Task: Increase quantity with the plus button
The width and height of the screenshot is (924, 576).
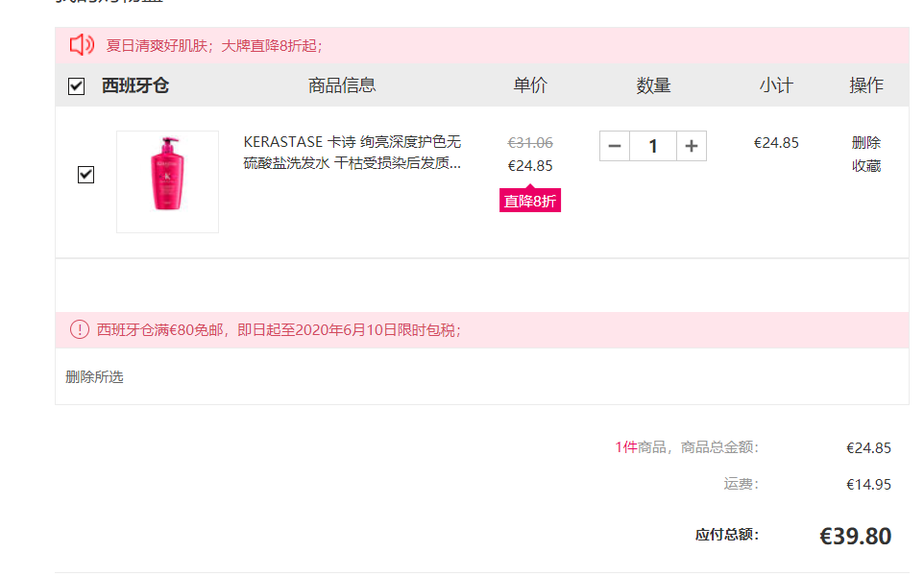Action: tap(692, 146)
